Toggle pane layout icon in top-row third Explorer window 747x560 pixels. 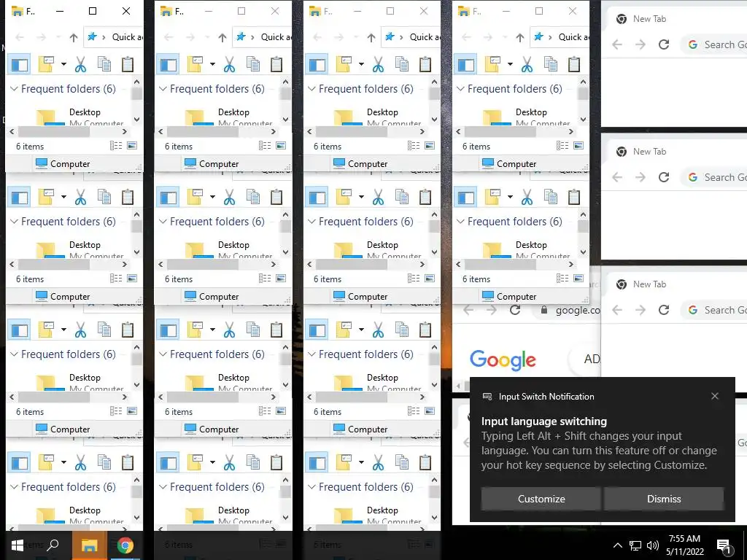[x=317, y=64]
